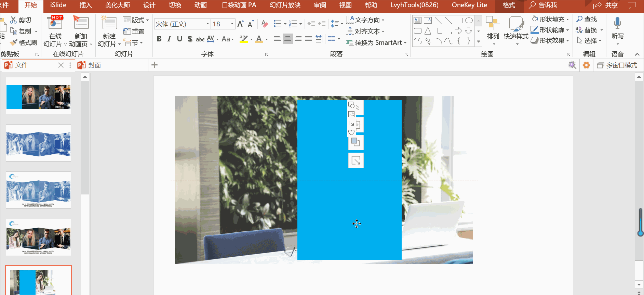This screenshot has height=295, width=644.
Task: Click the 共享 share button
Action: pyautogui.click(x=605, y=5)
